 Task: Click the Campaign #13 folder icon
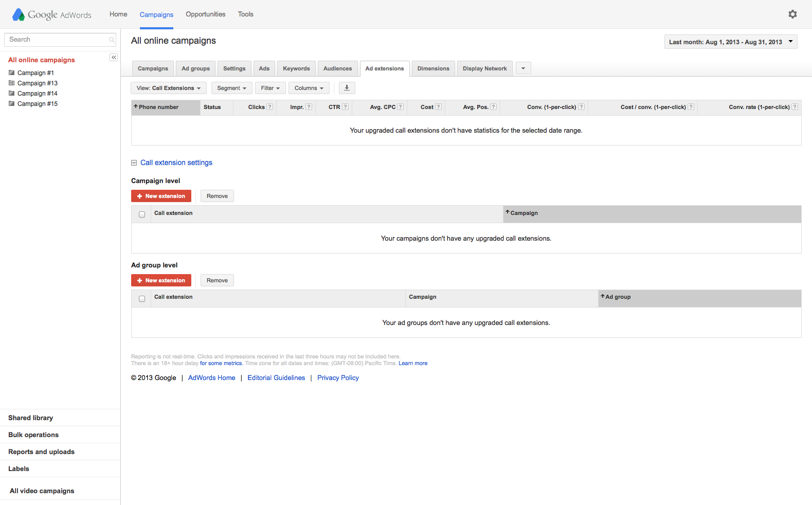tap(11, 83)
